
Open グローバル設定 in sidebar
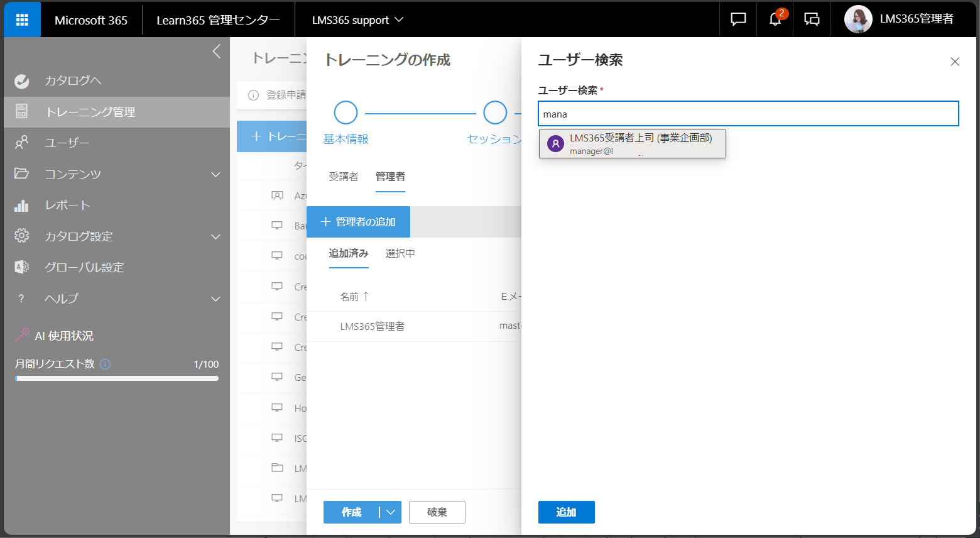[84, 267]
